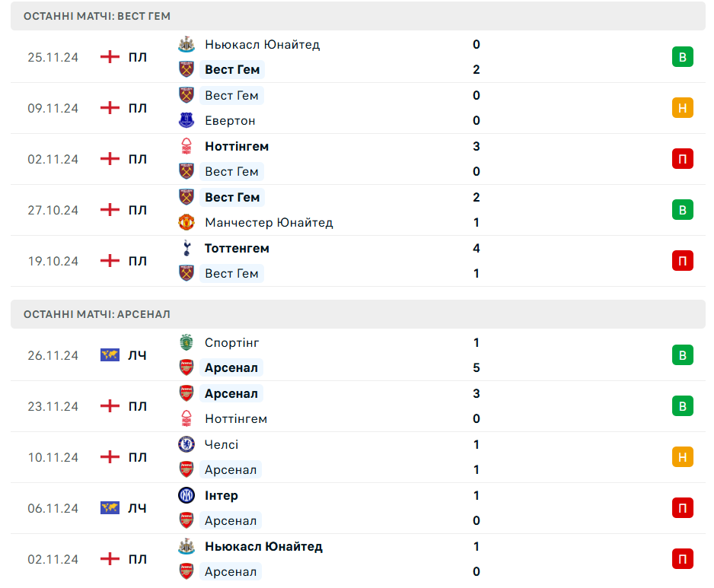Open the Ноттінгем link in 23.11.24 Arsenal match

(x=236, y=418)
